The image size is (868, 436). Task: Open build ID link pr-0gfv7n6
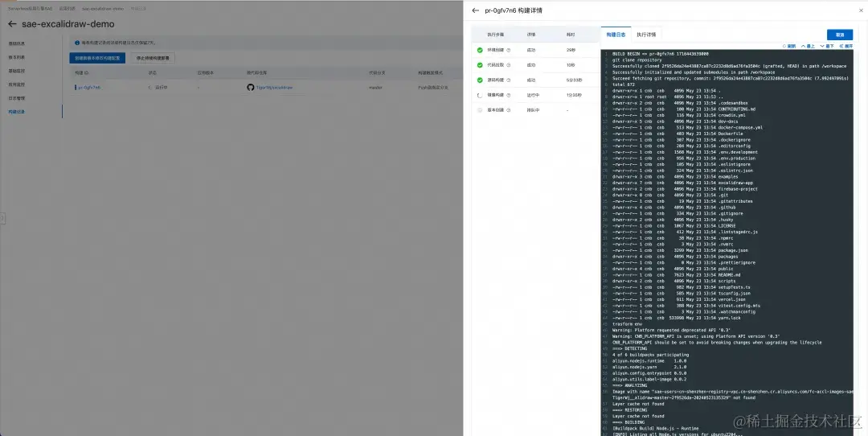tap(88, 88)
